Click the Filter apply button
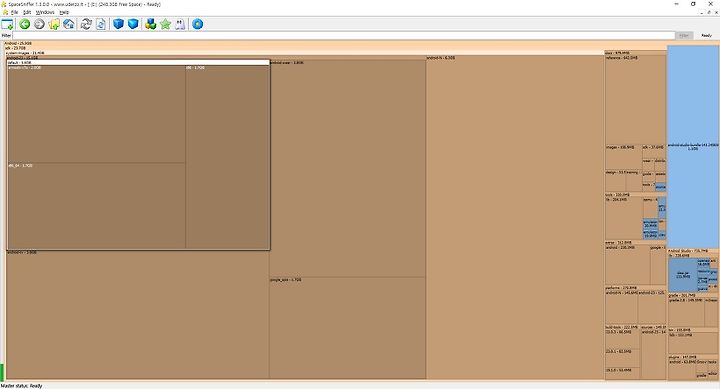The image size is (720, 389). [684, 35]
